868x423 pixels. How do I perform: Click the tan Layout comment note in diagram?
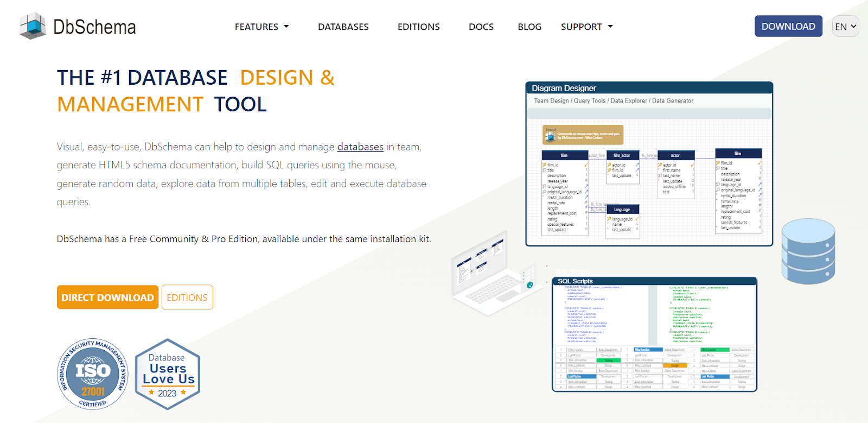coord(583,135)
